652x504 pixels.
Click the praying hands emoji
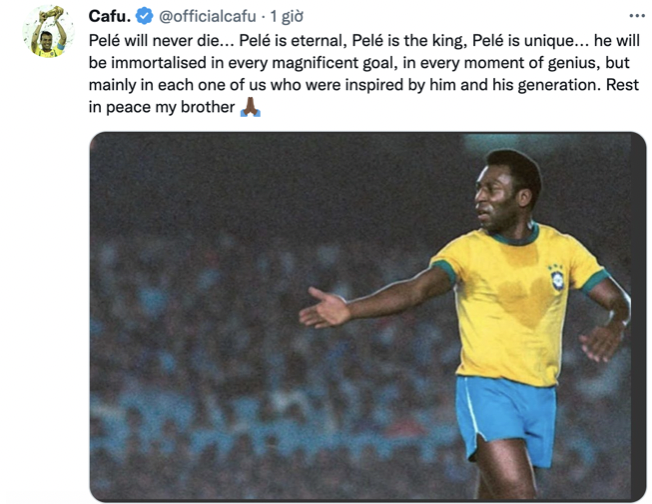coord(250,107)
